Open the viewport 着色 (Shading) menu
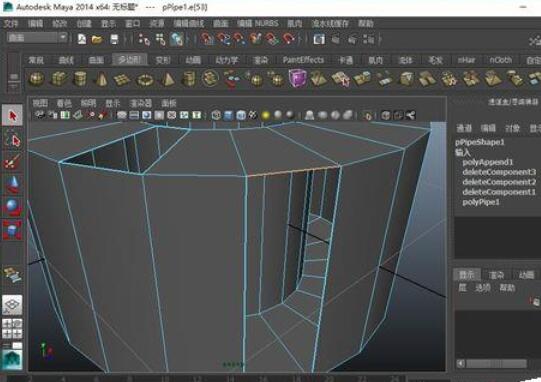The image size is (541, 382). pos(64,103)
